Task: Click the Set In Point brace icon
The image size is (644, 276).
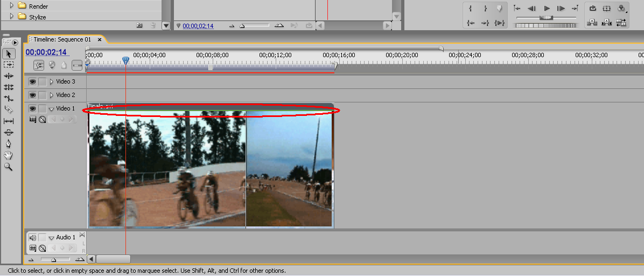Action: tap(471, 8)
